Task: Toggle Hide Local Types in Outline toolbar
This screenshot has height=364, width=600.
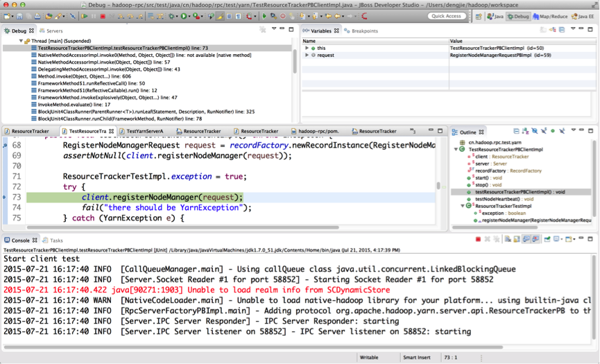Action: click(562, 131)
